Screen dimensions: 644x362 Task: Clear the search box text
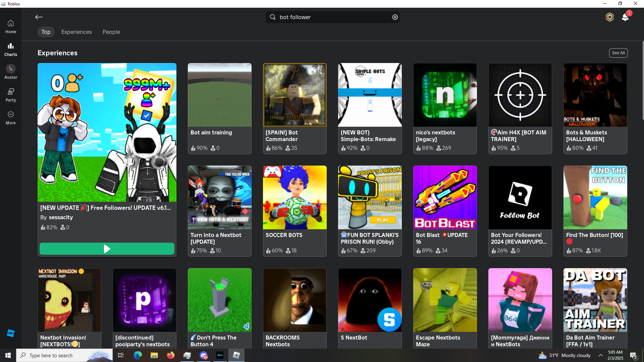[395, 17]
